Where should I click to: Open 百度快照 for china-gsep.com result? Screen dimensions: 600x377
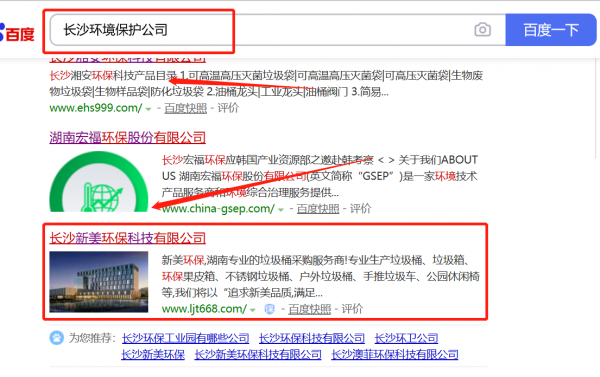(x=318, y=209)
